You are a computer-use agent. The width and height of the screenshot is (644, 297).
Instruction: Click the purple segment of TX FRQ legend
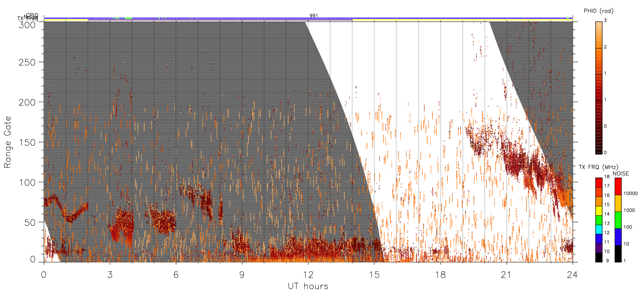pyautogui.click(x=598, y=248)
